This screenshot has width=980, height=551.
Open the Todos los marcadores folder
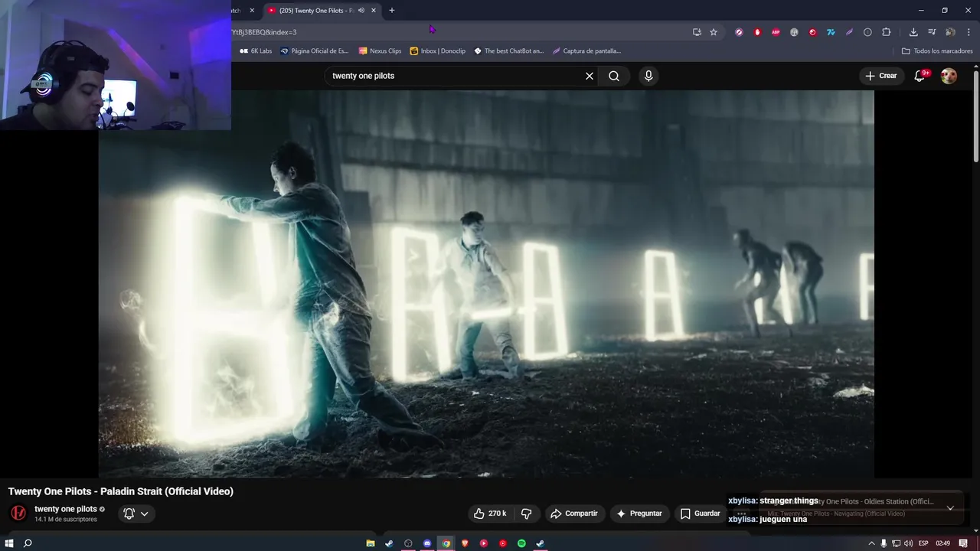(x=937, y=51)
